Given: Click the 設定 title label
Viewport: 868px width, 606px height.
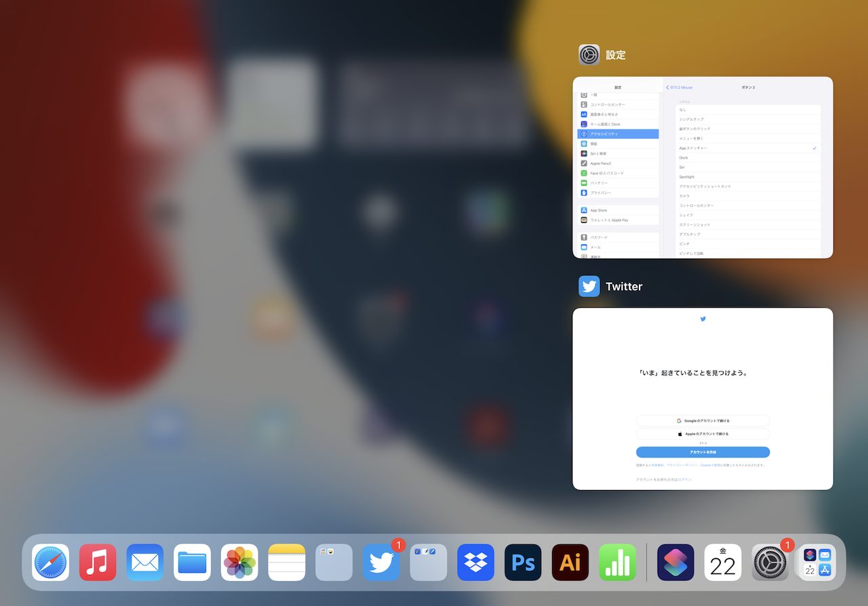Looking at the screenshot, I should (x=616, y=55).
